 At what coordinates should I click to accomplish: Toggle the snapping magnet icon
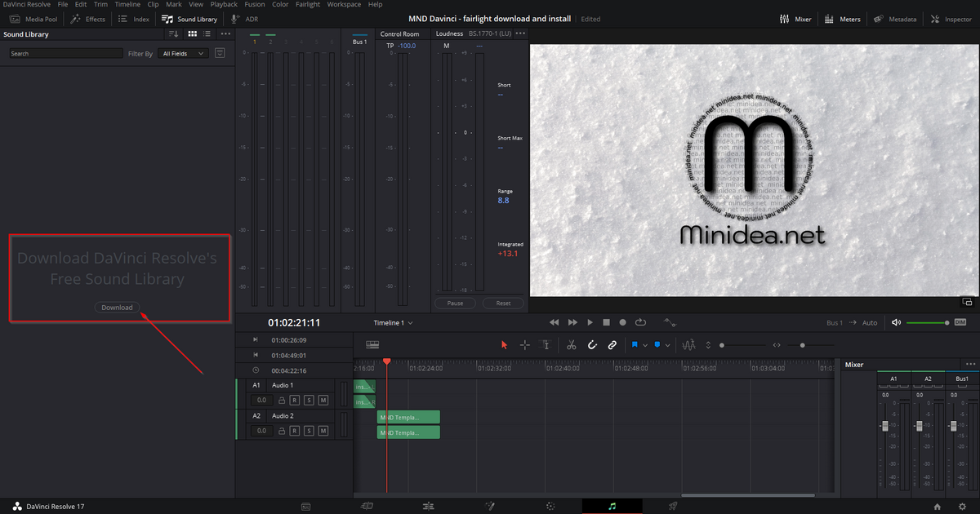(593, 345)
